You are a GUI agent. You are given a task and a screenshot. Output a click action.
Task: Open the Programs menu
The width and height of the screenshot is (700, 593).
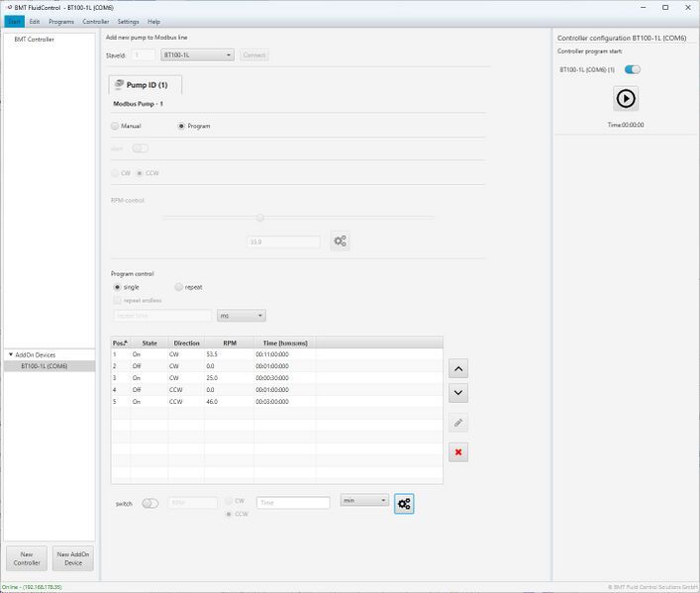pyautogui.click(x=61, y=21)
